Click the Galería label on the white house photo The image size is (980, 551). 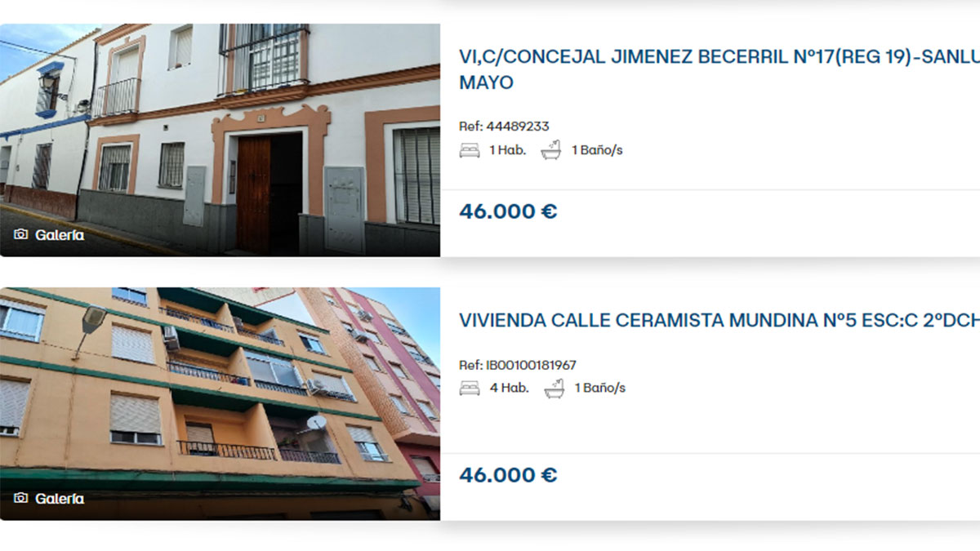tap(60, 235)
